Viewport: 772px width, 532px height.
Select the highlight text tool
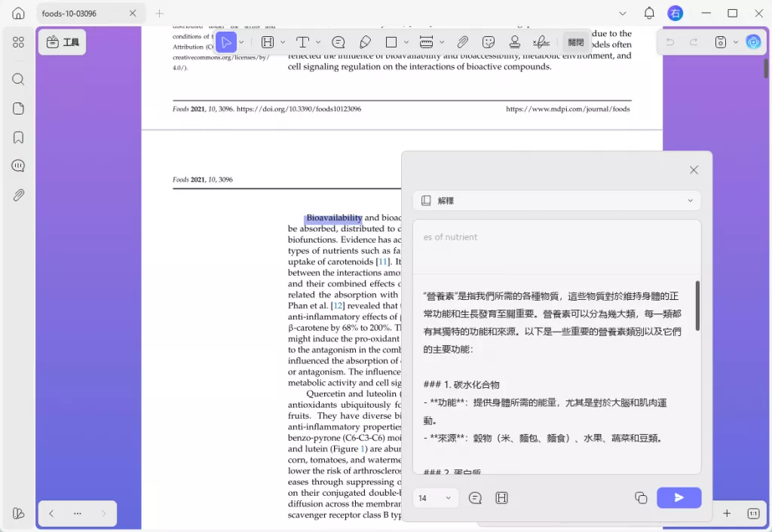pos(268,42)
